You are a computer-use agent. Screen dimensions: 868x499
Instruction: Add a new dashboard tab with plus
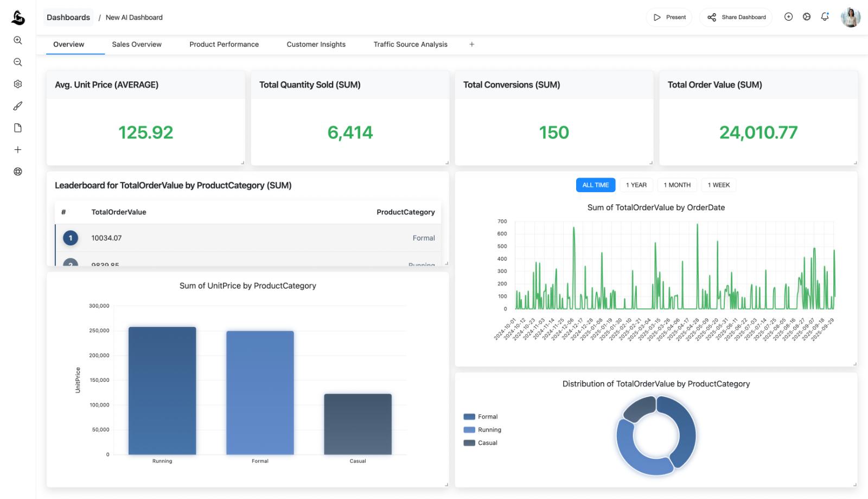click(471, 45)
